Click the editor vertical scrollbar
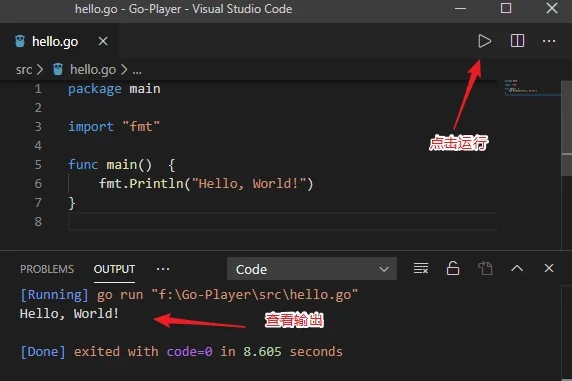This screenshot has width=572, height=381. [x=567, y=117]
